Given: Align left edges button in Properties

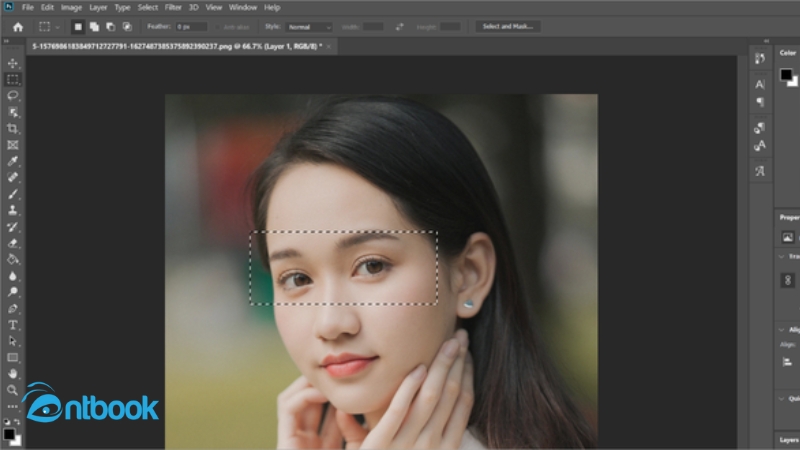Looking at the screenshot, I should [x=787, y=362].
